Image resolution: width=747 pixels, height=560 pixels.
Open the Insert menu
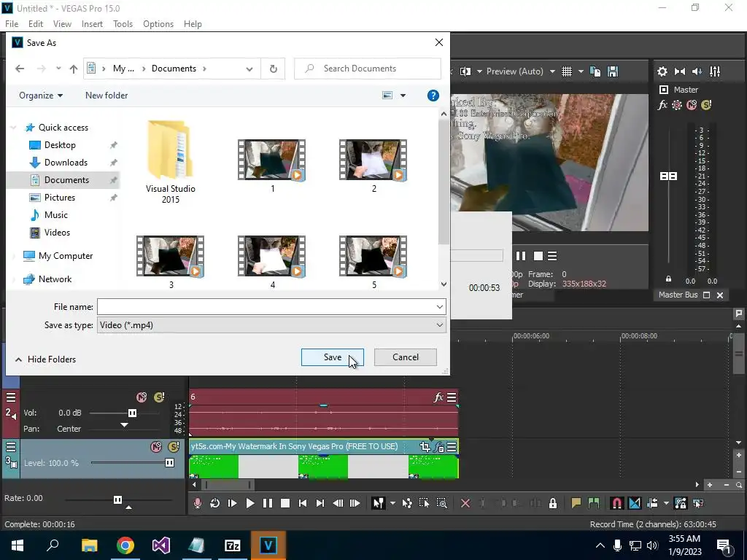pos(92,24)
